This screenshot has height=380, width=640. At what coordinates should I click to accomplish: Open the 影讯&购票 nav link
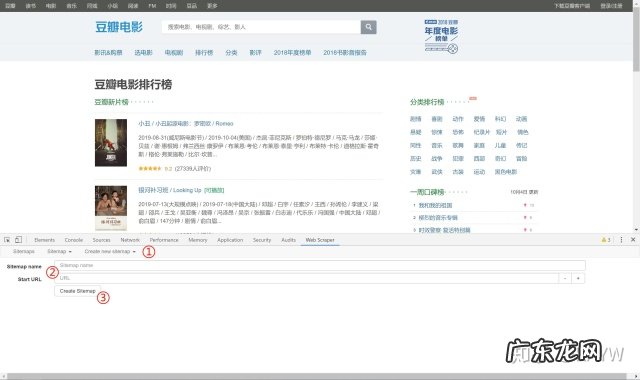(108, 53)
